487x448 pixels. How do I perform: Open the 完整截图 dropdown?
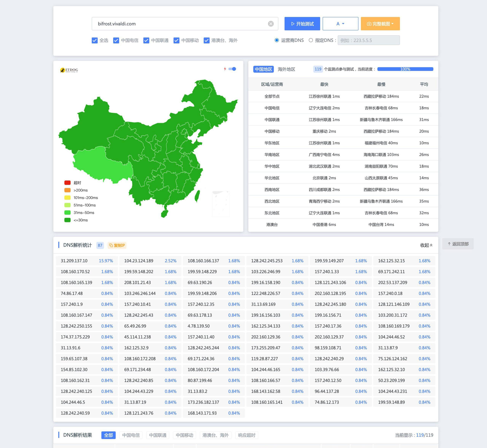pos(380,24)
